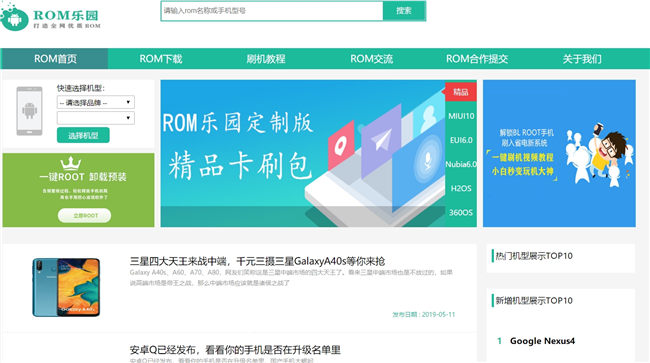Focus the ROM name search field
The width and height of the screenshot is (650, 363).
[272, 11]
